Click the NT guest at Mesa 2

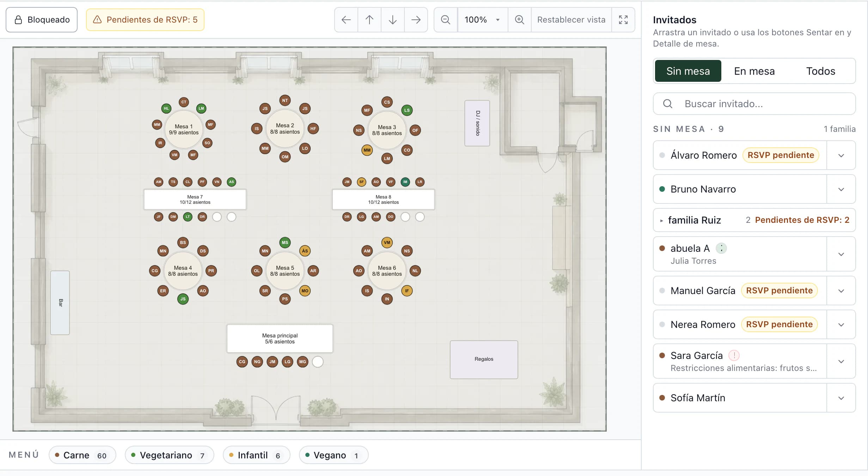(285, 100)
